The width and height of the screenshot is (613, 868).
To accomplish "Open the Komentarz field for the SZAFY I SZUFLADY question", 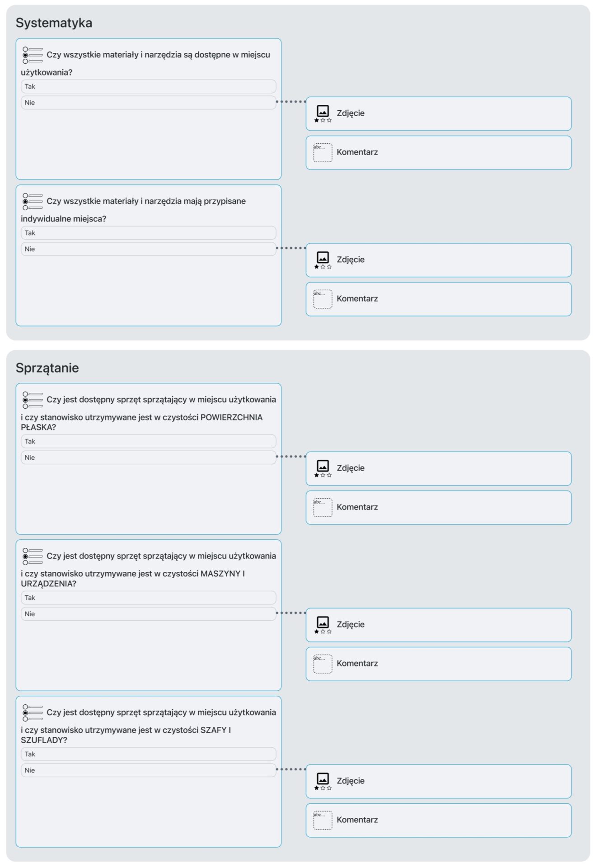I will click(x=439, y=820).
